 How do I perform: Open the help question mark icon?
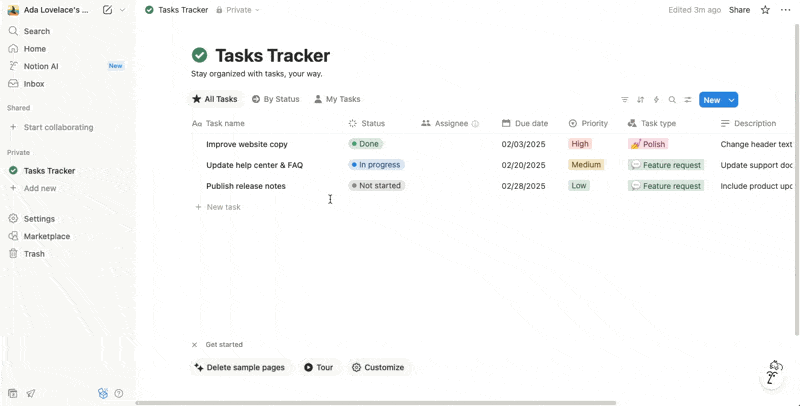click(x=119, y=393)
